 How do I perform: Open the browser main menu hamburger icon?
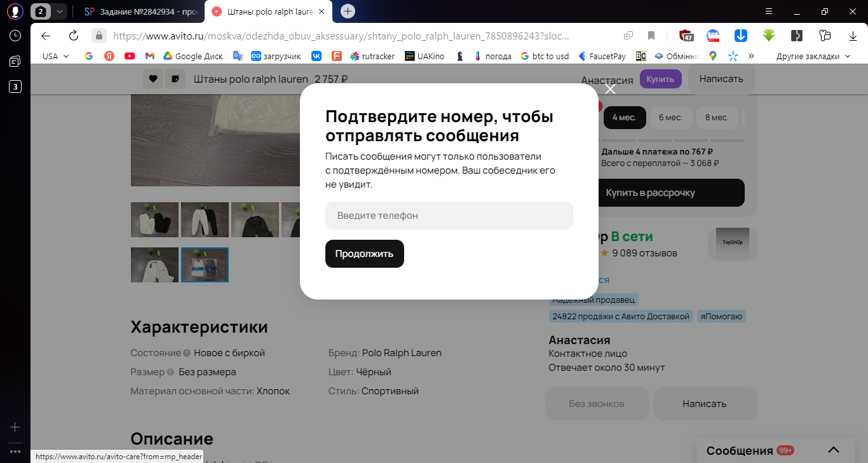click(x=769, y=11)
